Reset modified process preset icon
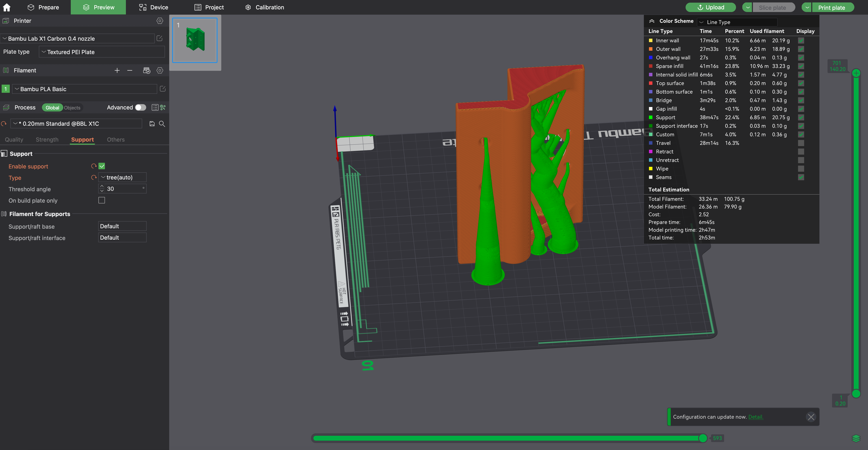 4,124
